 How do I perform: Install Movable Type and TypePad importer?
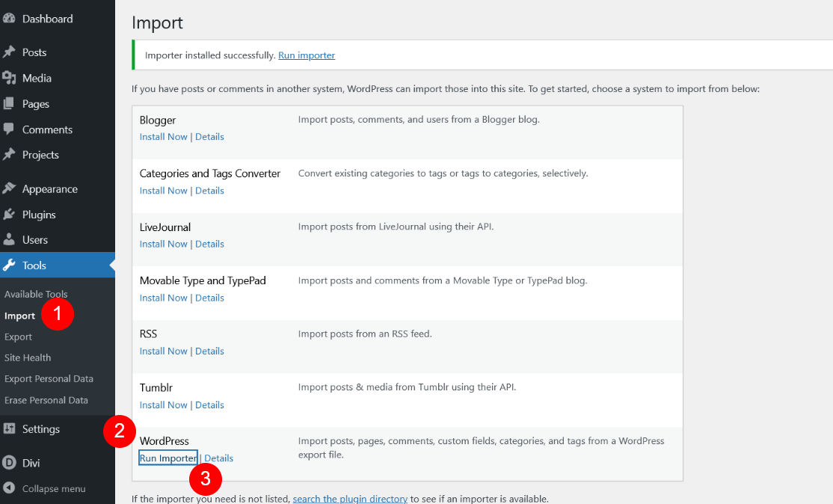tap(164, 298)
